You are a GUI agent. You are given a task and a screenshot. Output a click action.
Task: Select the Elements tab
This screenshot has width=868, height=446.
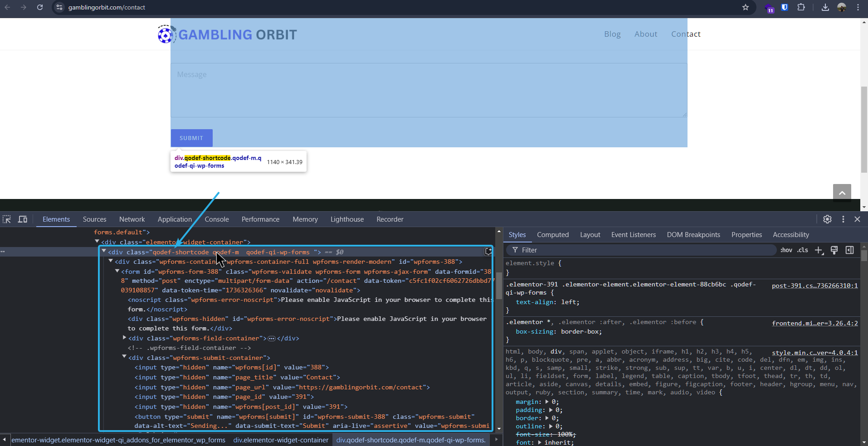(x=56, y=219)
